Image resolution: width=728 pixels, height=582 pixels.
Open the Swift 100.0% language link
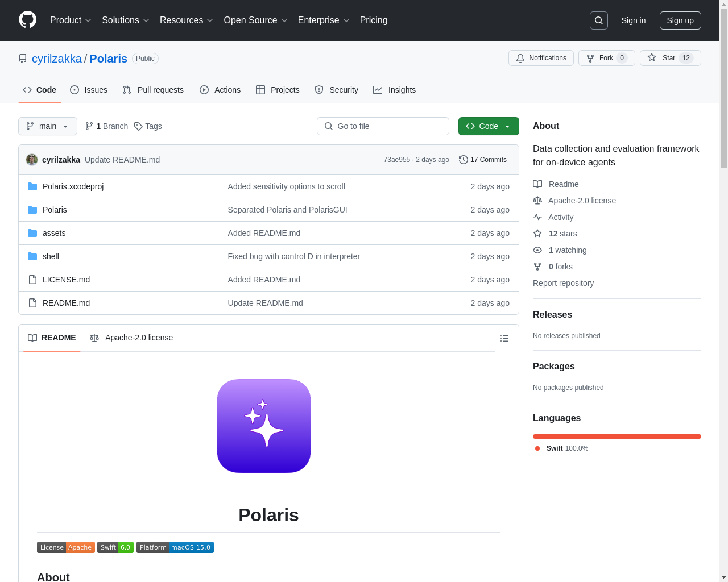point(561,448)
